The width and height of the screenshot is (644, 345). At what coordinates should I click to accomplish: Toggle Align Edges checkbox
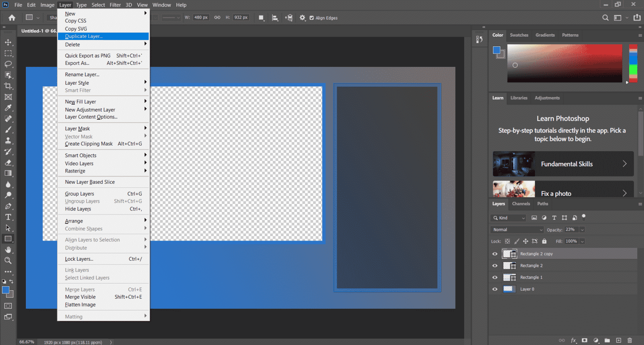pos(312,18)
